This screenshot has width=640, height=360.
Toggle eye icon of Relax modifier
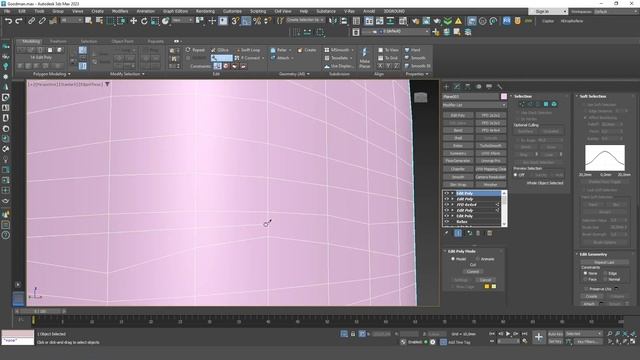point(446,221)
